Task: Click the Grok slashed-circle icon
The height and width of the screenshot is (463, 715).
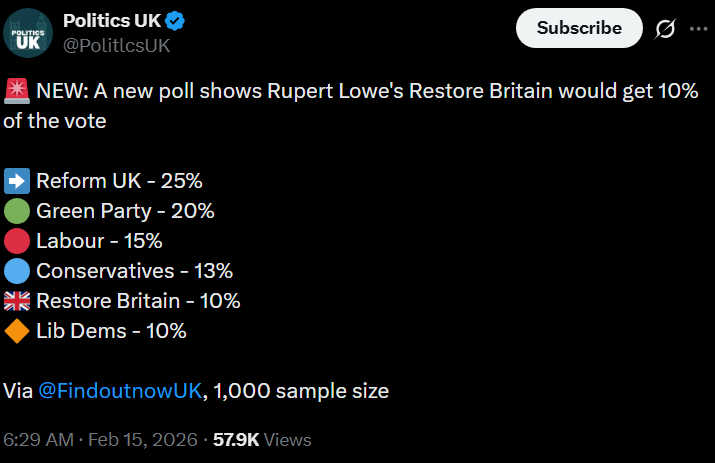Action: click(x=665, y=29)
